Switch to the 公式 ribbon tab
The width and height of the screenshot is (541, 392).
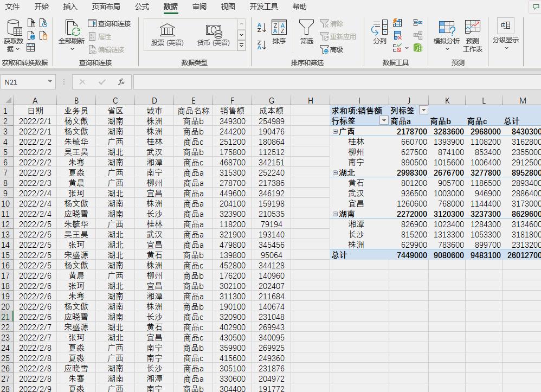(141, 7)
